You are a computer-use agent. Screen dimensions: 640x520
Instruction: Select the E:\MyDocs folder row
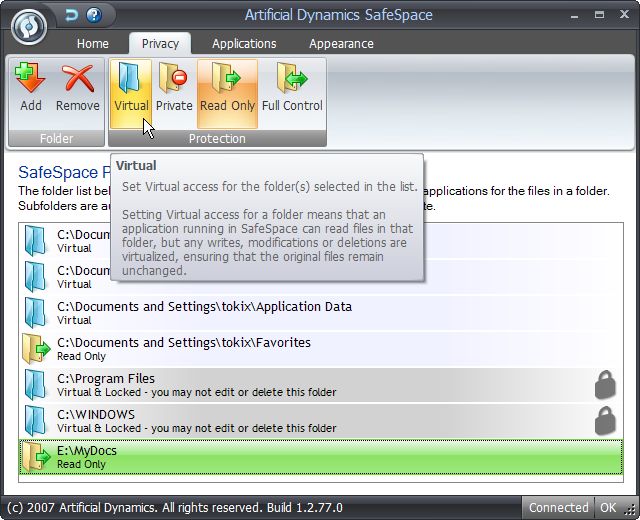tap(321, 457)
